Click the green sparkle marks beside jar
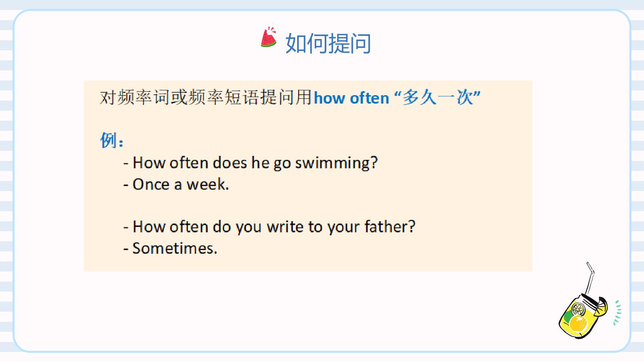The height and width of the screenshot is (362, 644). pos(618,313)
